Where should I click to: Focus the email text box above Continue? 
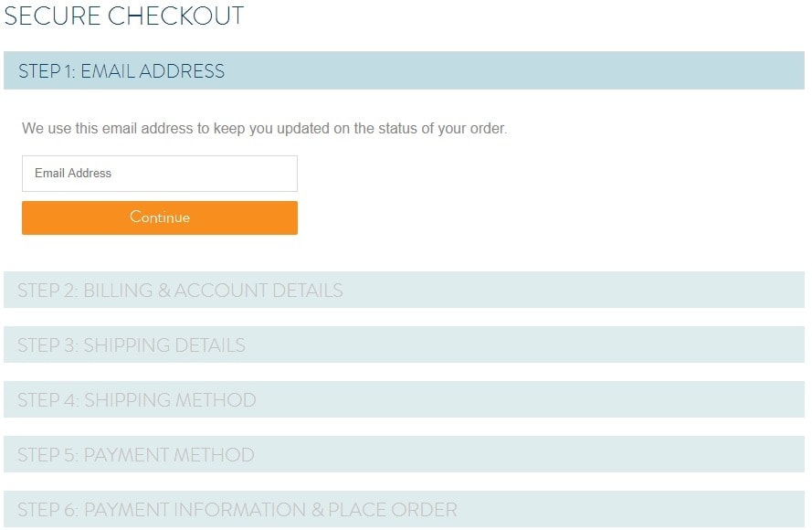160,174
